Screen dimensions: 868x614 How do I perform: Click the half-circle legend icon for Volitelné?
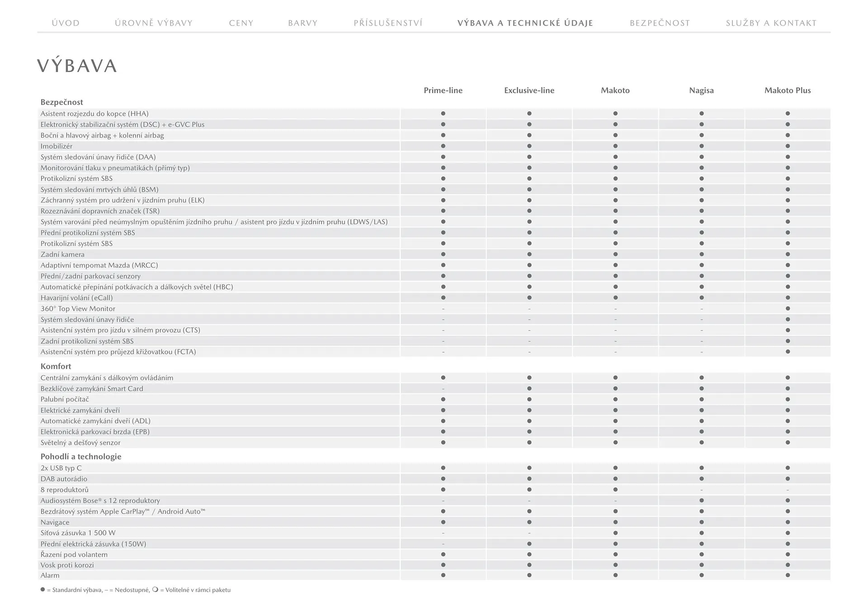155,590
